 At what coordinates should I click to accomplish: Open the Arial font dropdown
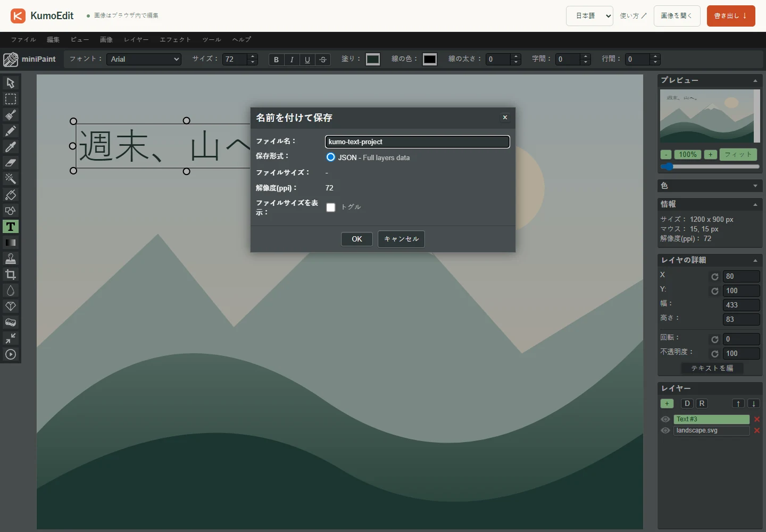[x=144, y=59]
